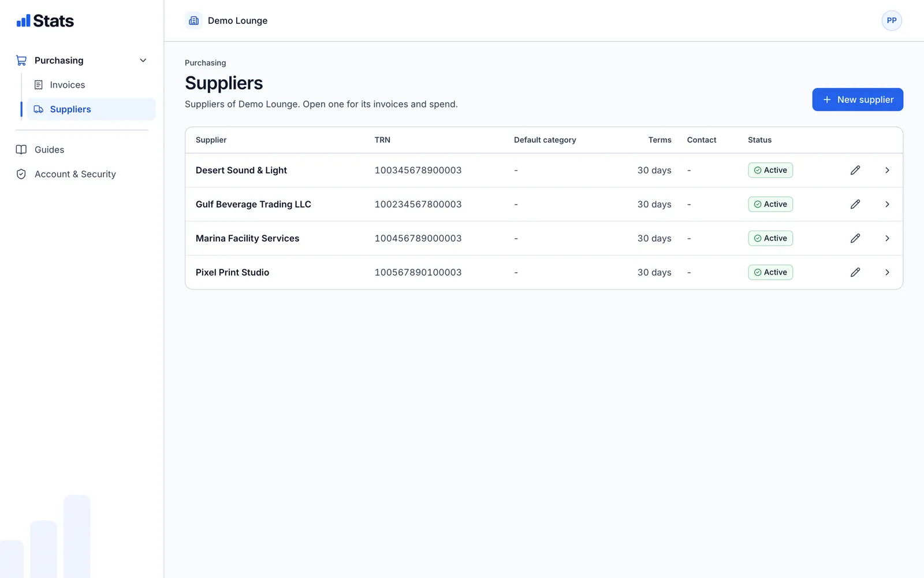Click TRN 100567890100003

point(418,272)
